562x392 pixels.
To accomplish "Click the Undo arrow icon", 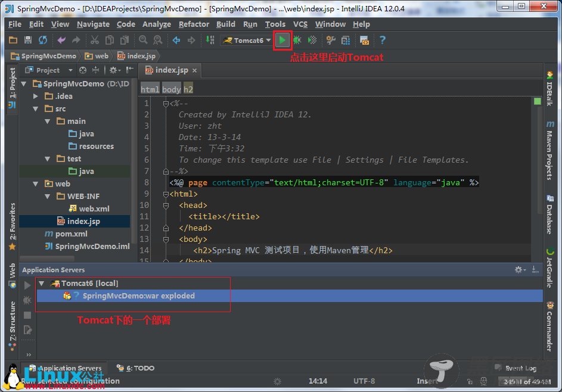I will click(61, 40).
